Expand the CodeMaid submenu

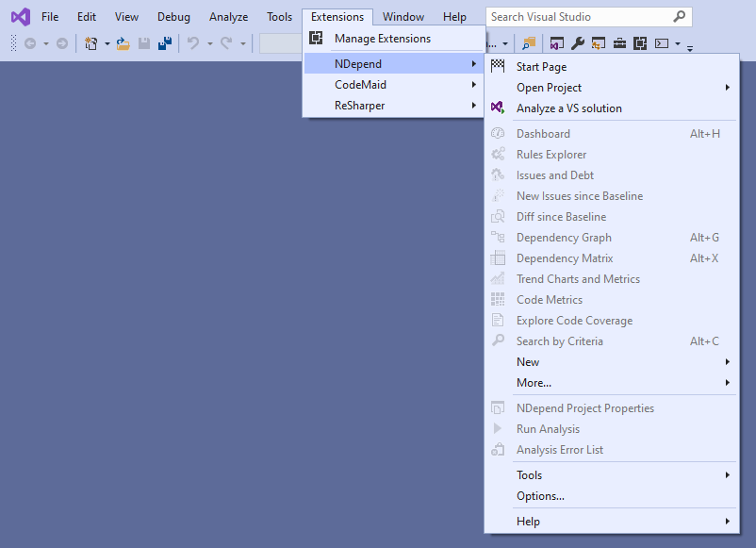point(393,85)
